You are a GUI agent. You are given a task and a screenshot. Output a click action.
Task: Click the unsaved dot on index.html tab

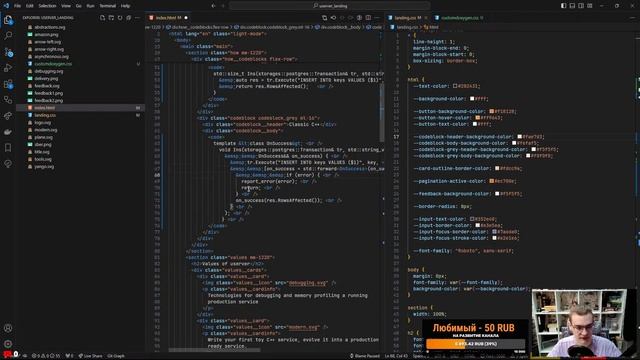coord(186,18)
